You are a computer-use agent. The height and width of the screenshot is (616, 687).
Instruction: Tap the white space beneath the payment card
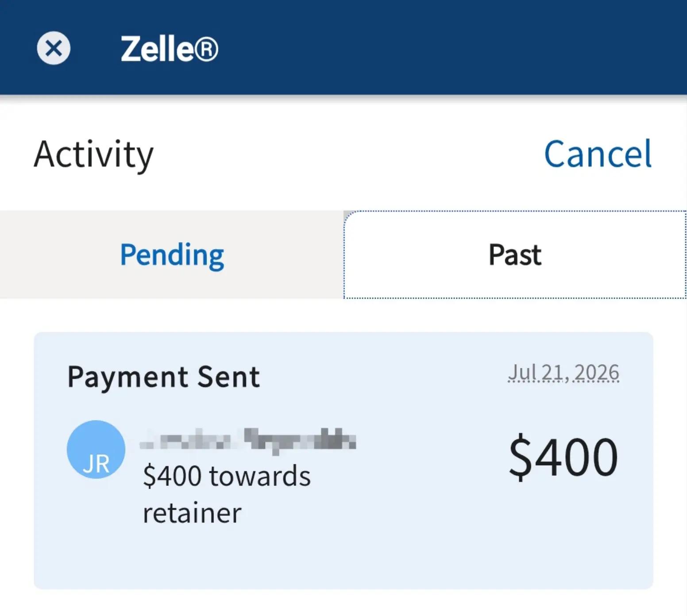click(343, 603)
